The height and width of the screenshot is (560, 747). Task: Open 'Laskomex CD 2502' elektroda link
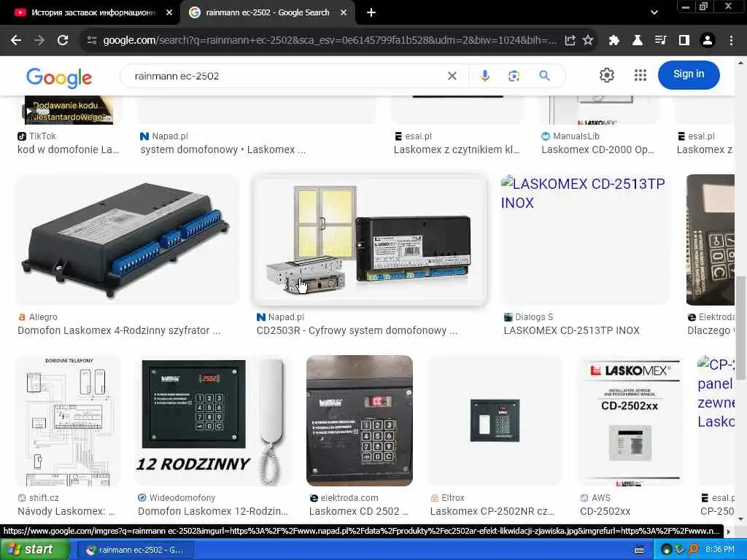coord(359,511)
